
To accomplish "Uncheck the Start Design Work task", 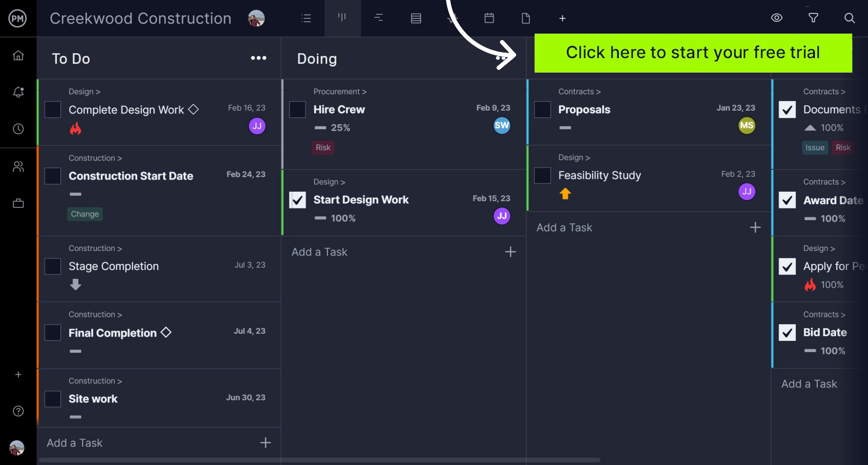I will tap(298, 200).
